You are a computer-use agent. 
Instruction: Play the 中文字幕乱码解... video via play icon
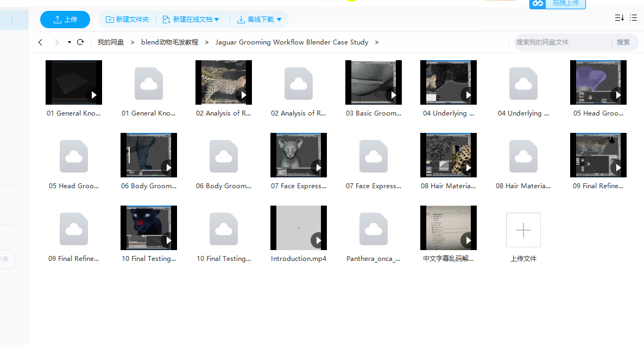coord(468,240)
